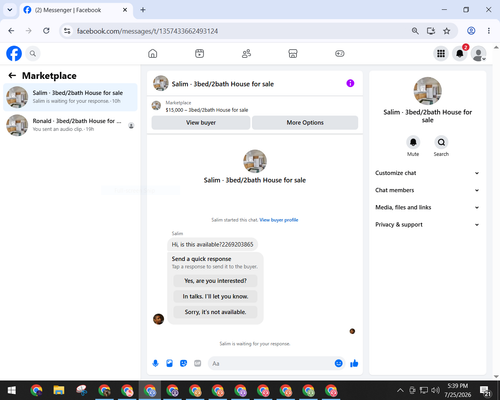Click the message 'Hi, is this available?2269203865'

pos(212,244)
